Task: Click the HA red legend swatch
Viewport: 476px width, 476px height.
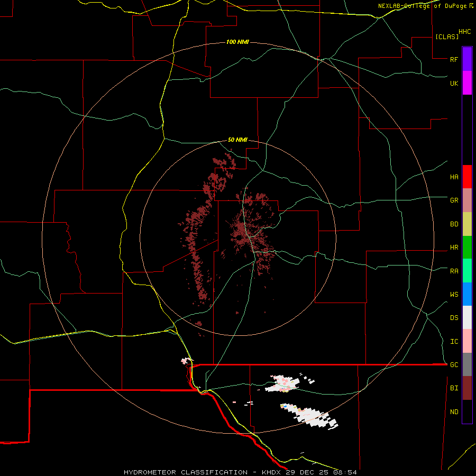Action: (467, 177)
